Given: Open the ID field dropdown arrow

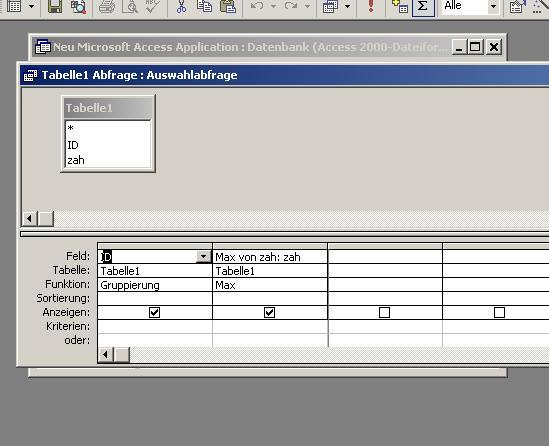Looking at the screenshot, I should (203, 257).
